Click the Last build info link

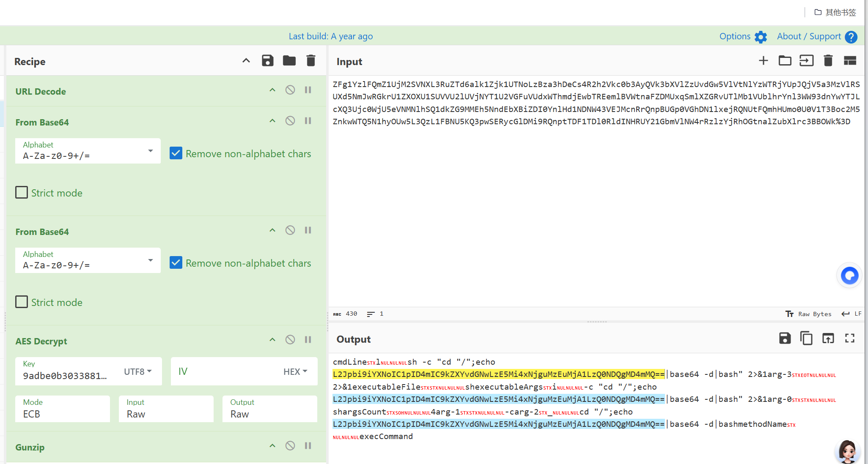click(330, 36)
